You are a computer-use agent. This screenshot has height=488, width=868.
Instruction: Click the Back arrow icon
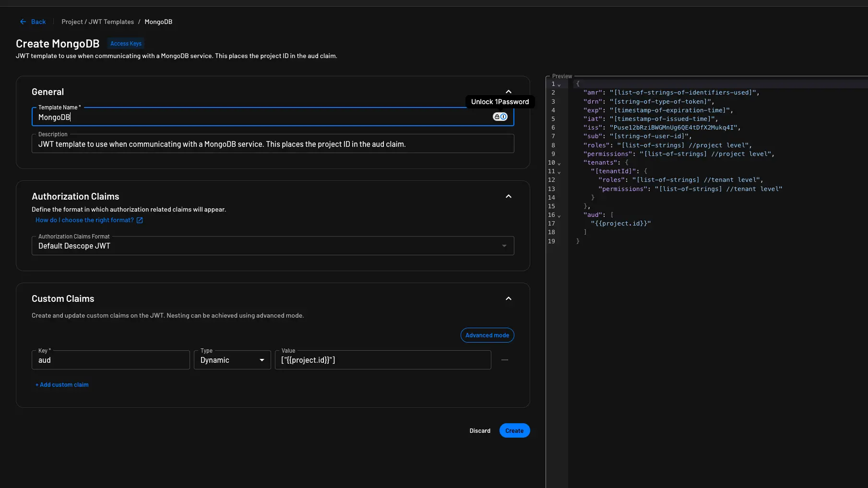(x=23, y=22)
